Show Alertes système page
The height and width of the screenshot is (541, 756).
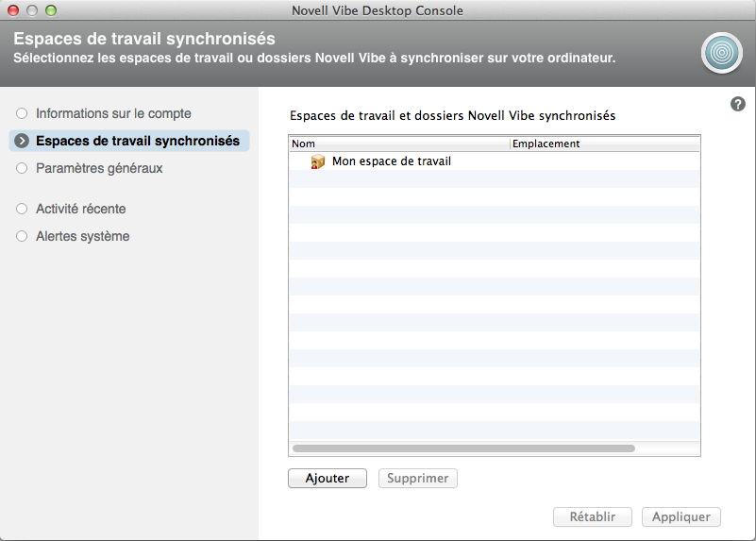tap(83, 236)
